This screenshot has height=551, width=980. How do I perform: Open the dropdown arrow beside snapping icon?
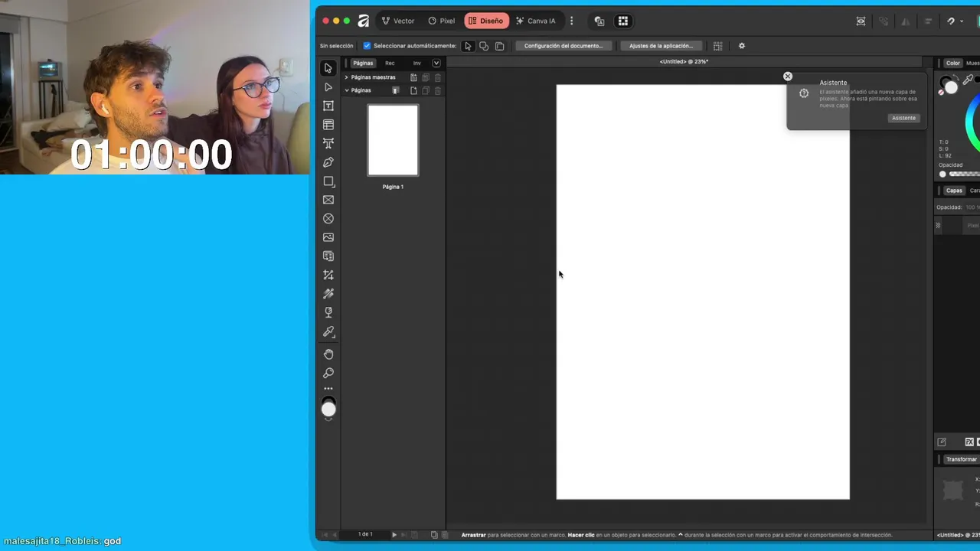point(962,21)
